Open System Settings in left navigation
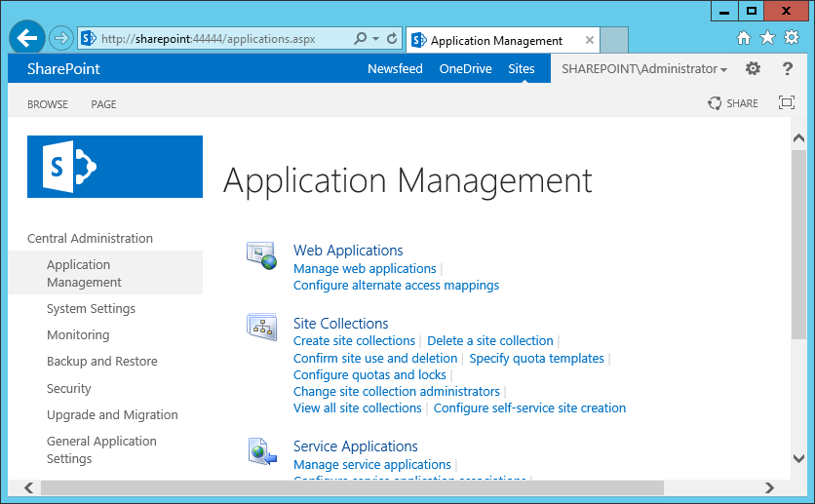Image resolution: width=815 pixels, height=504 pixels. pos(91,309)
